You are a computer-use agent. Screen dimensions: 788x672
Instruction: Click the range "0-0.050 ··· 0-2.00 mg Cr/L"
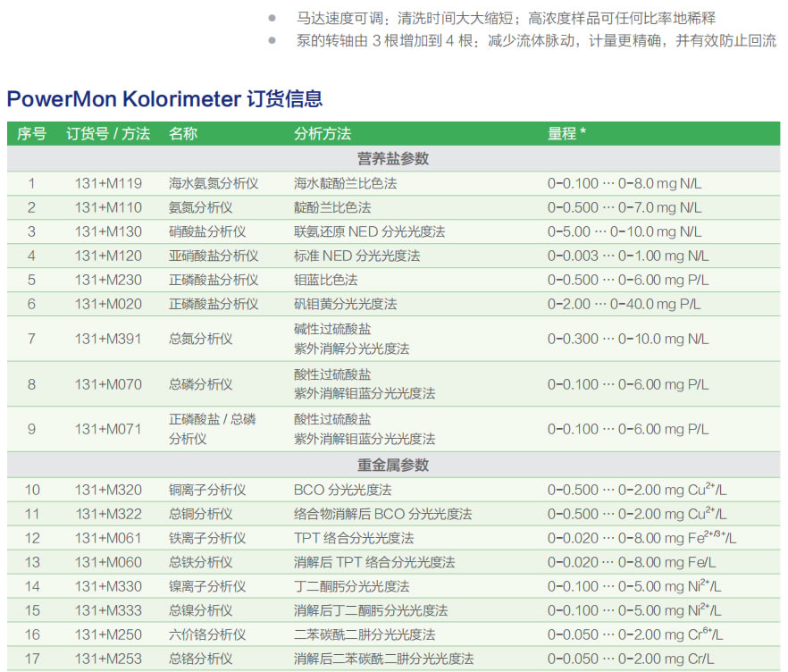click(x=630, y=659)
